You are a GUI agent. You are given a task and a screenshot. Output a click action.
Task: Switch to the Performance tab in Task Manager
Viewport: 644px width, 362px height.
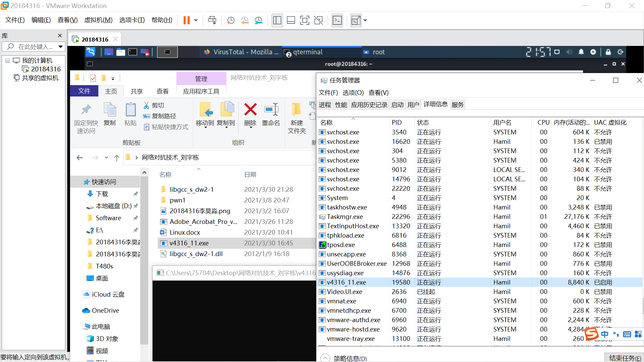point(341,105)
